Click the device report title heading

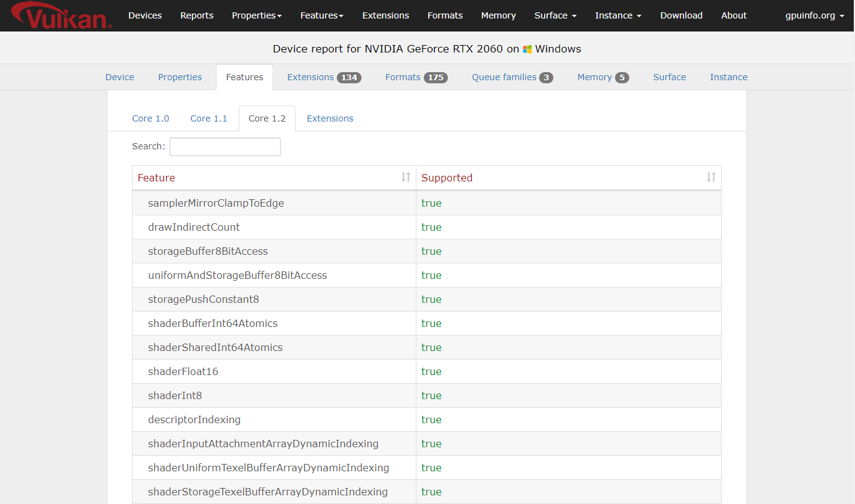coord(427,49)
